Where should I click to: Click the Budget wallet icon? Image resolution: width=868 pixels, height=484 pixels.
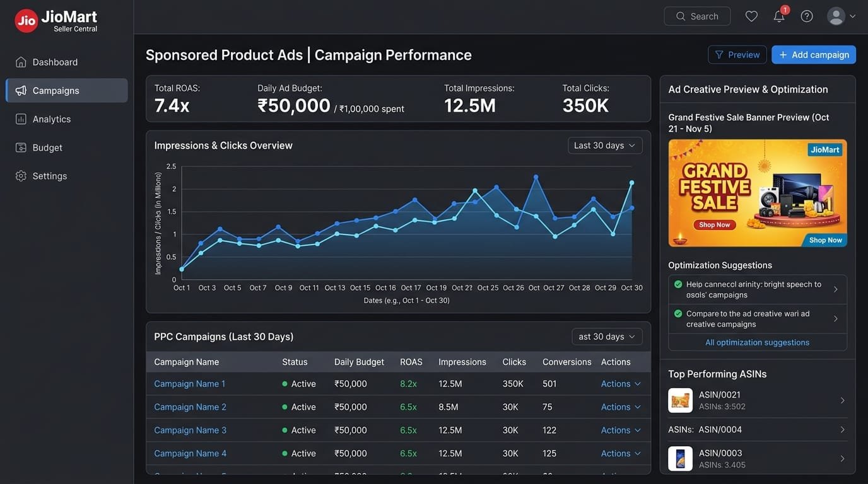click(21, 147)
